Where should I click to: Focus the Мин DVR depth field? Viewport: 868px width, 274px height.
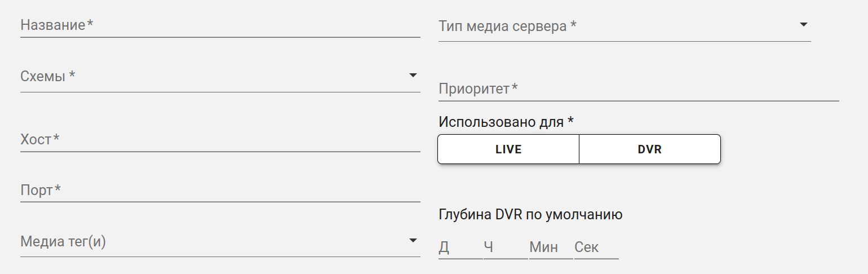[550, 248]
